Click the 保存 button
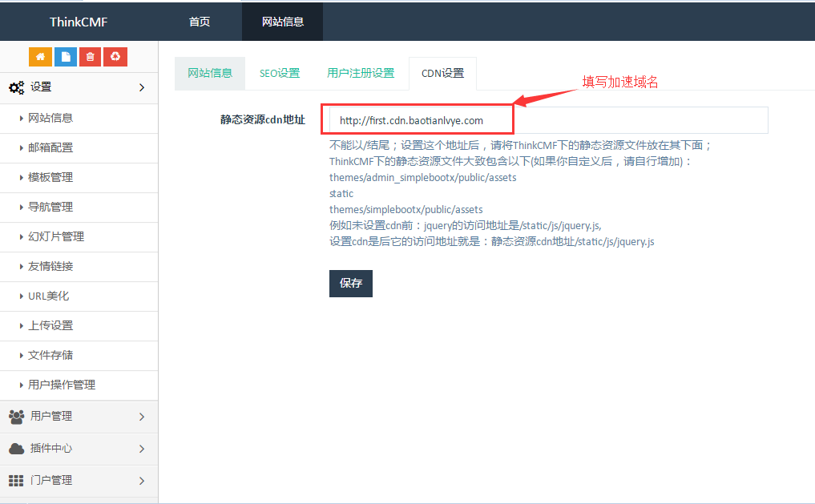Viewport: 815px width, 504px height. [x=351, y=283]
